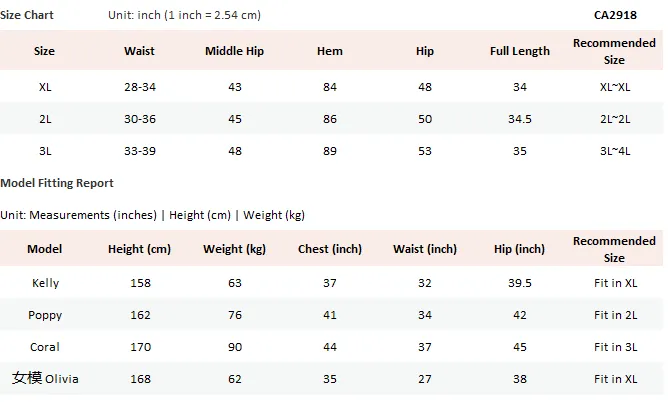668x402 pixels.
Task: Select the model name Olivia
Action: point(62,379)
